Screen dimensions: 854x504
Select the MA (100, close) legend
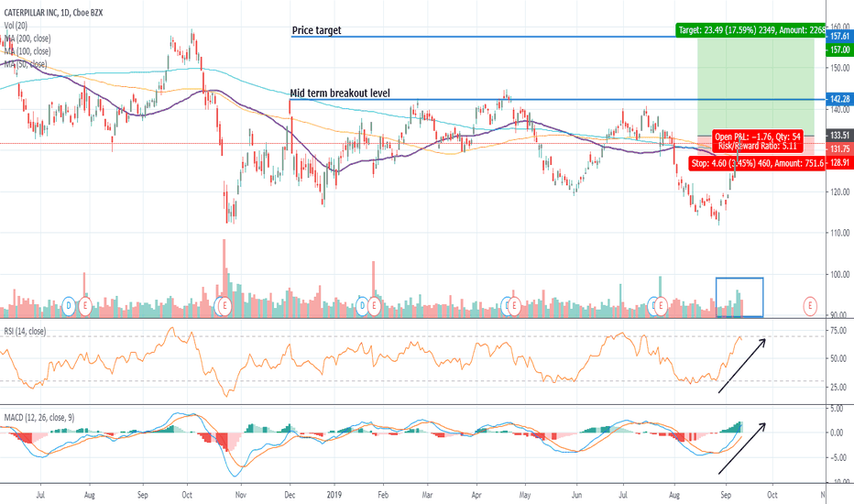(x=27, y=51)
